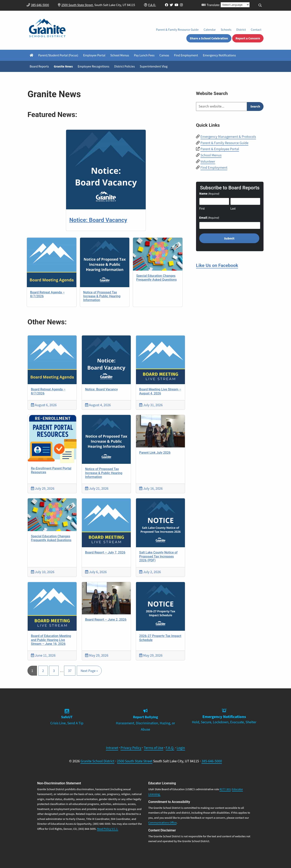Click the phone icon next to 385-646-5000
This screenshot has height=868, width=291.
(x=28, y=5)
